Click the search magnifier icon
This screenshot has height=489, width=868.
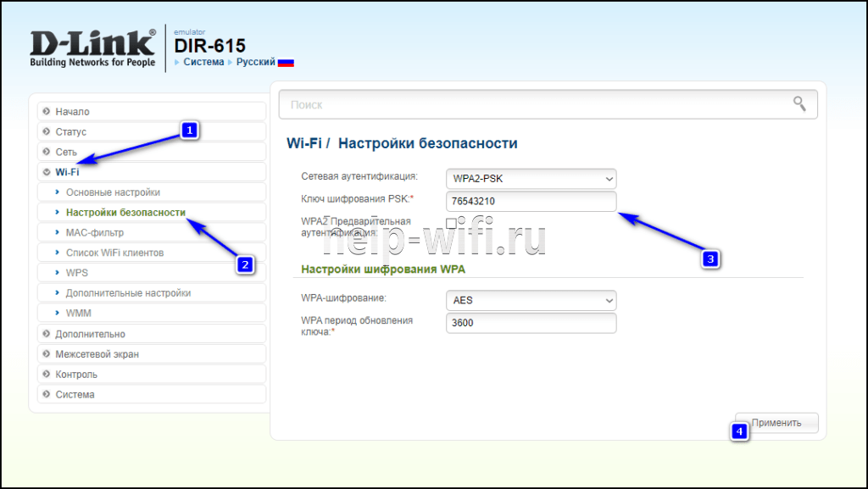(799, 103)
